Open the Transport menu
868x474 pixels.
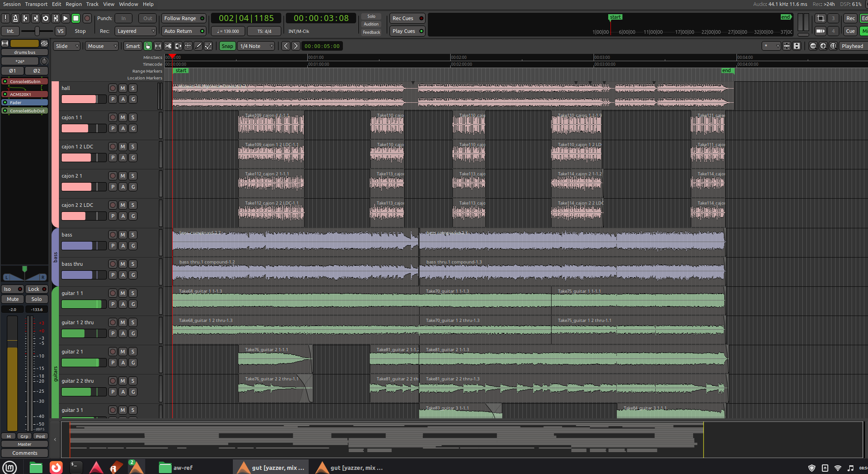[36, 4]
